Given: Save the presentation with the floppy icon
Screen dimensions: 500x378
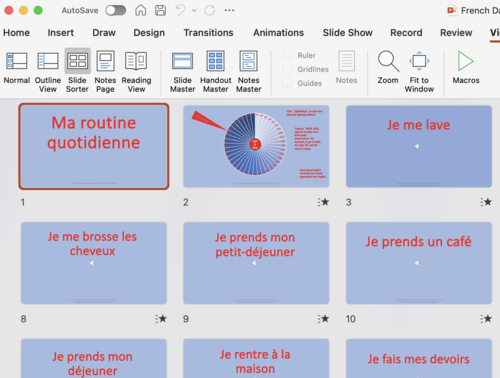Looking at the screenshot, I should [160, 10].
